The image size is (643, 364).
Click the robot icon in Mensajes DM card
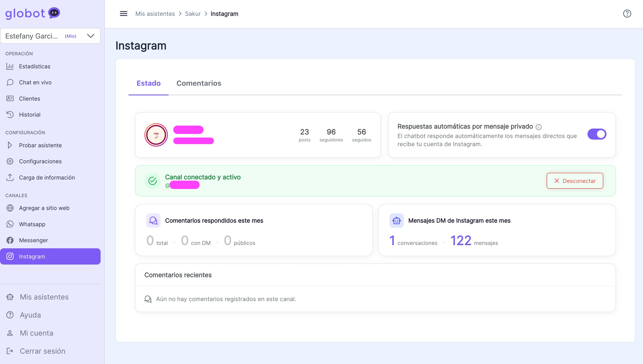point(396,221)
